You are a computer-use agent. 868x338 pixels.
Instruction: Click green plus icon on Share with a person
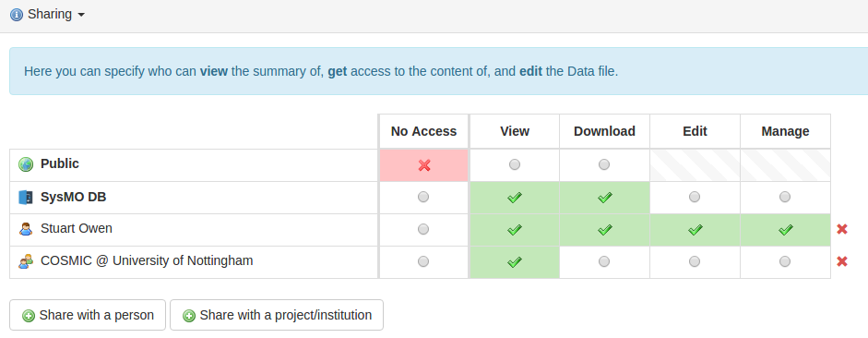coord(29,316)
